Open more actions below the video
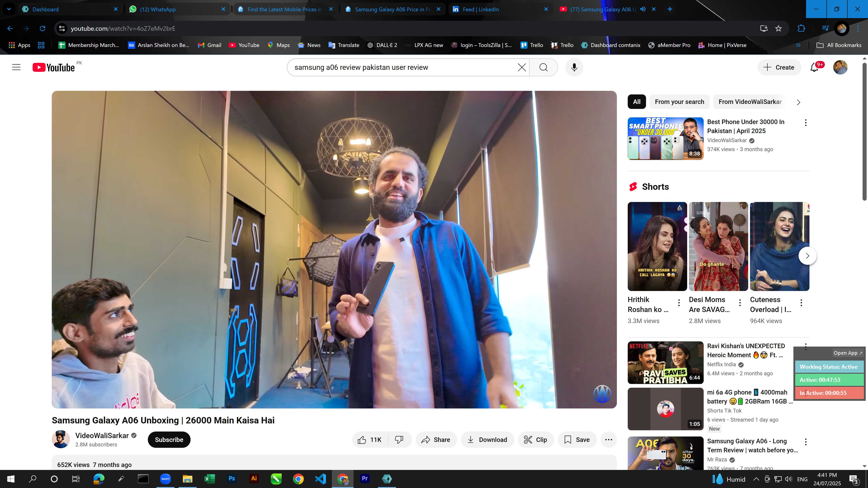 coord(608,439)
